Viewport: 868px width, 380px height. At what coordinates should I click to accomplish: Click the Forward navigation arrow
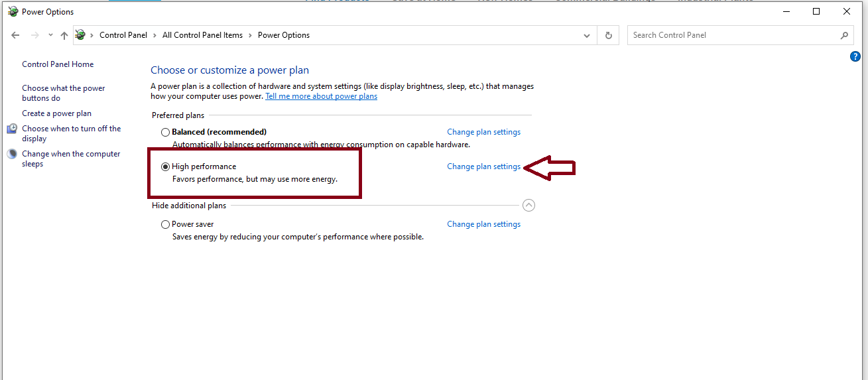[x=34, y=36]
